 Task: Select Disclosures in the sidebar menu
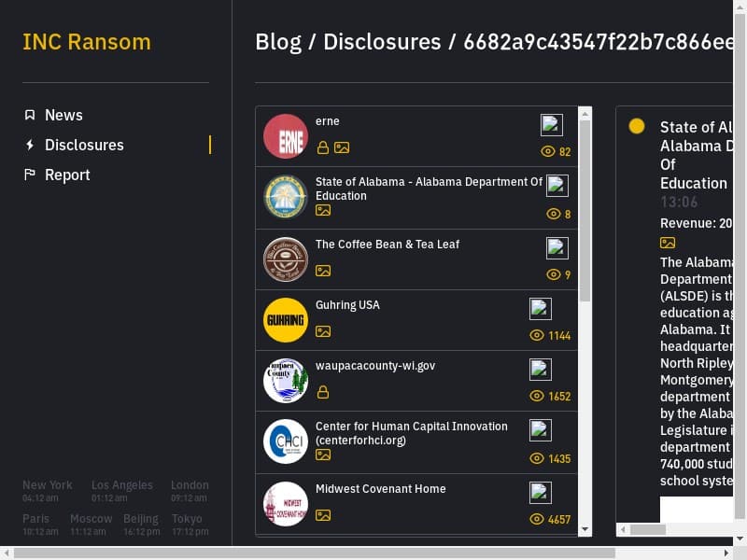[x=84, y=145]
